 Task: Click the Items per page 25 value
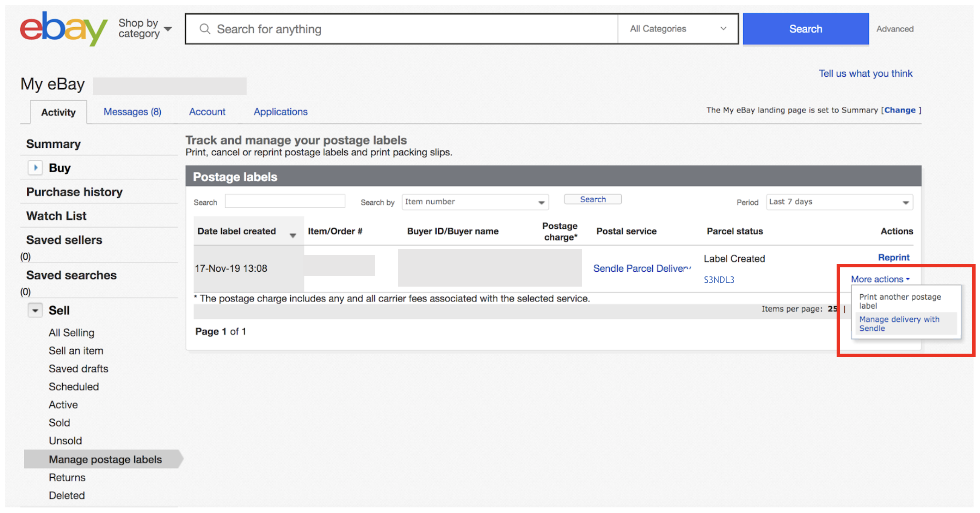(x=832, y=309)
